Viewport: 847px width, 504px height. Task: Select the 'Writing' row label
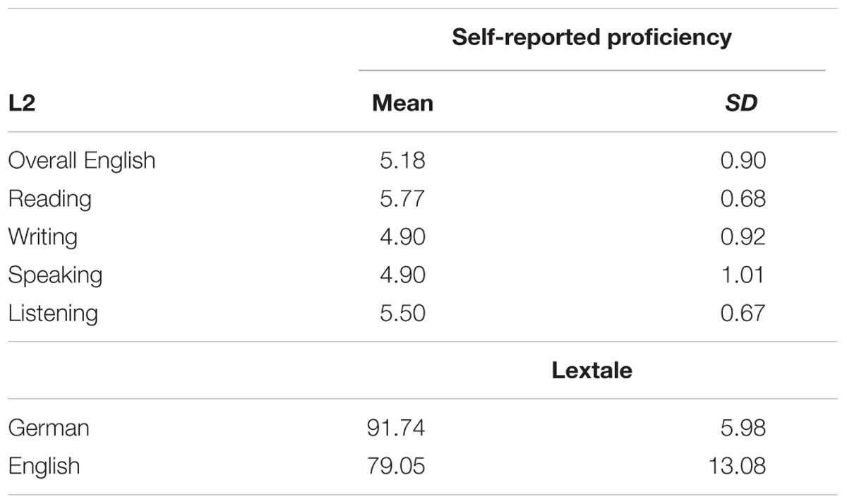click(43, 237)
